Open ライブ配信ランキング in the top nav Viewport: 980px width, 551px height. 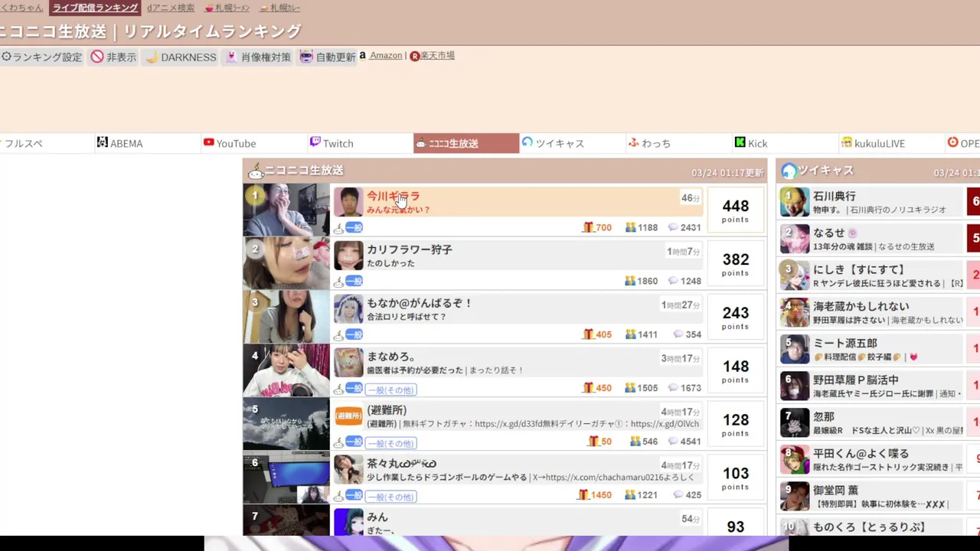pos(95,8)
